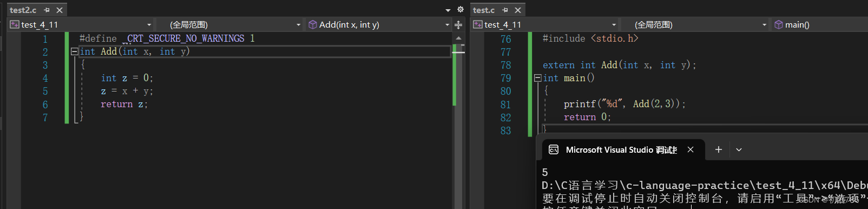
Task: Click the printf line in test.c
Action: 624,104
